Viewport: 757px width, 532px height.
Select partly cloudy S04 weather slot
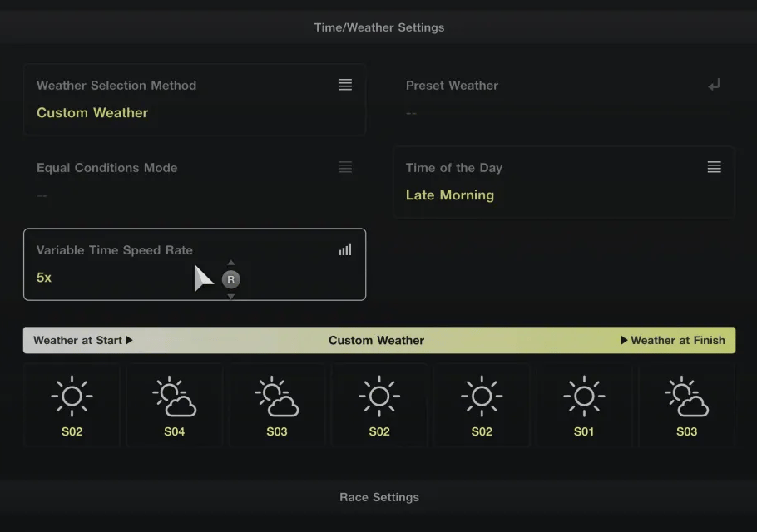tap(175, 405)
